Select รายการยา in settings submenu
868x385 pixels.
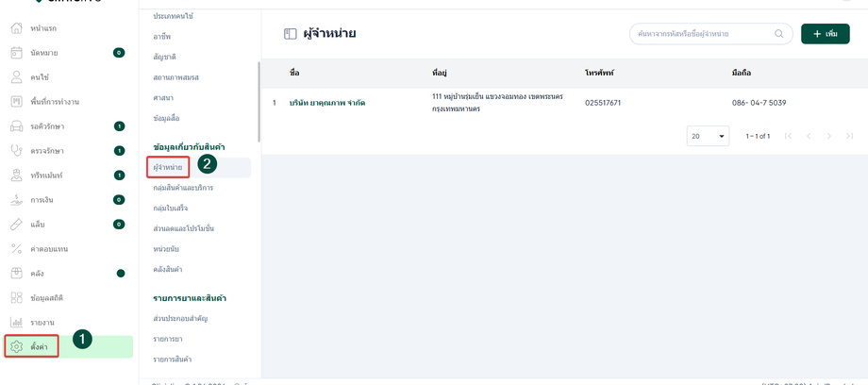pyautogui.click(x=168, y=339)
